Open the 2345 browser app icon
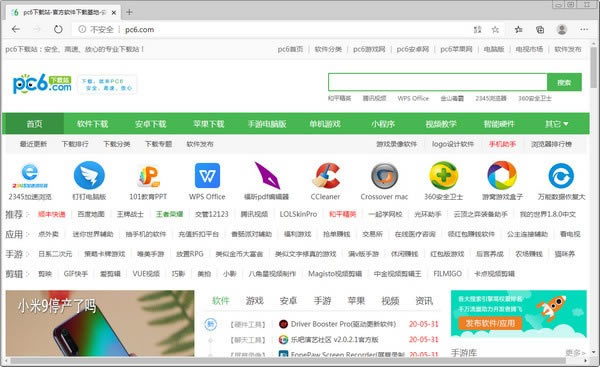 click(30, 175)
